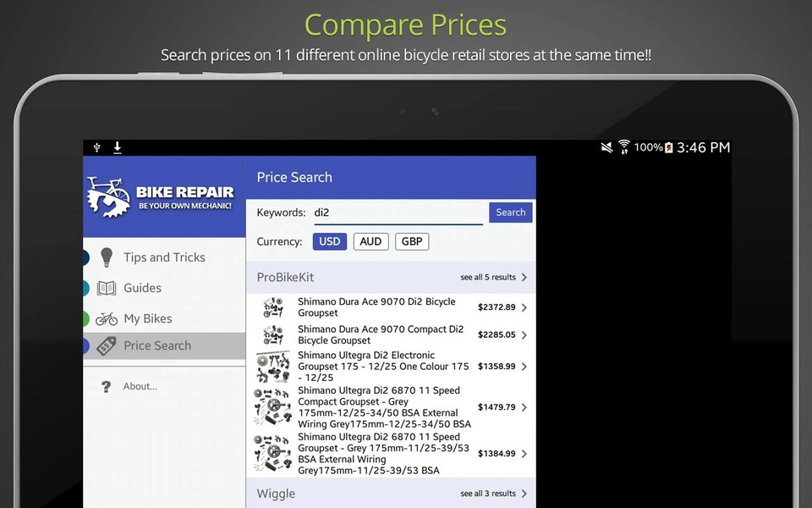Tap the Wi-Fi status icon
Viewport: 812px width, 508px height.
(x=624, y=147)
